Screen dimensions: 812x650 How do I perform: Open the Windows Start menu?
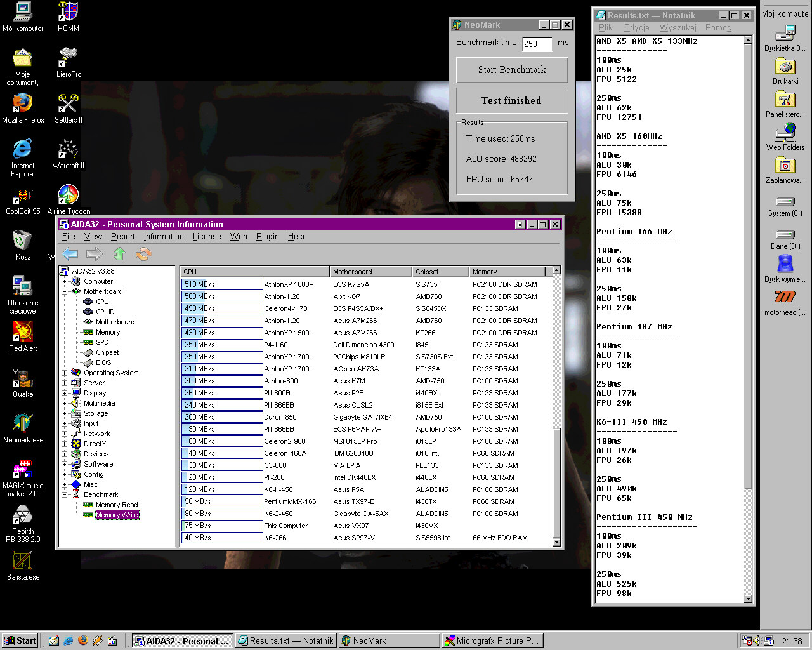click(x=20, y=640)
